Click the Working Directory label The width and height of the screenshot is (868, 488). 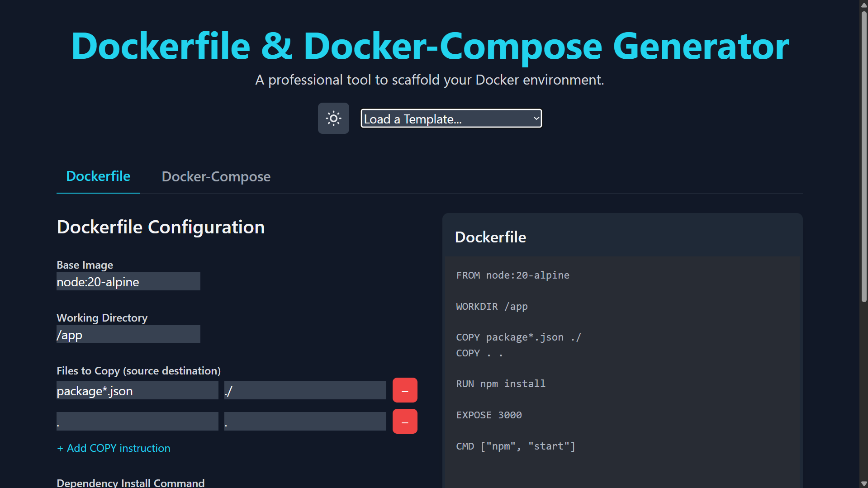click(x=102, y=318)
